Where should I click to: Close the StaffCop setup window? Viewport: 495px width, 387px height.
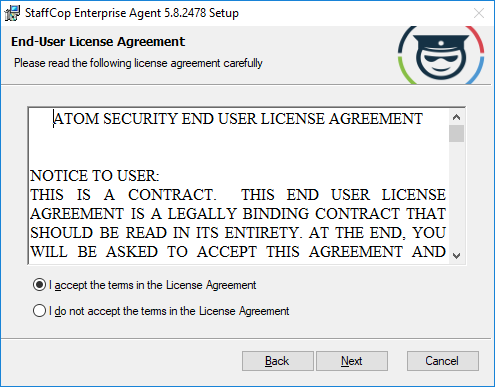[479, 13]
